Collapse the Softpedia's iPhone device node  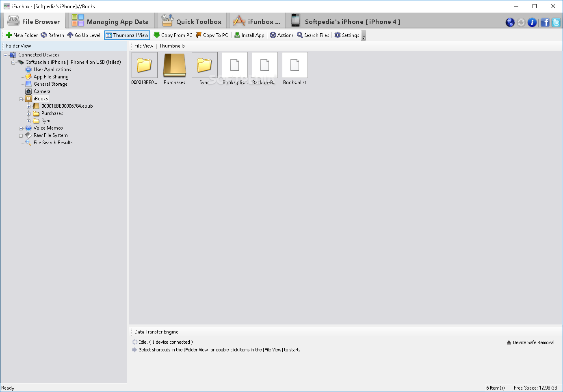13,63
